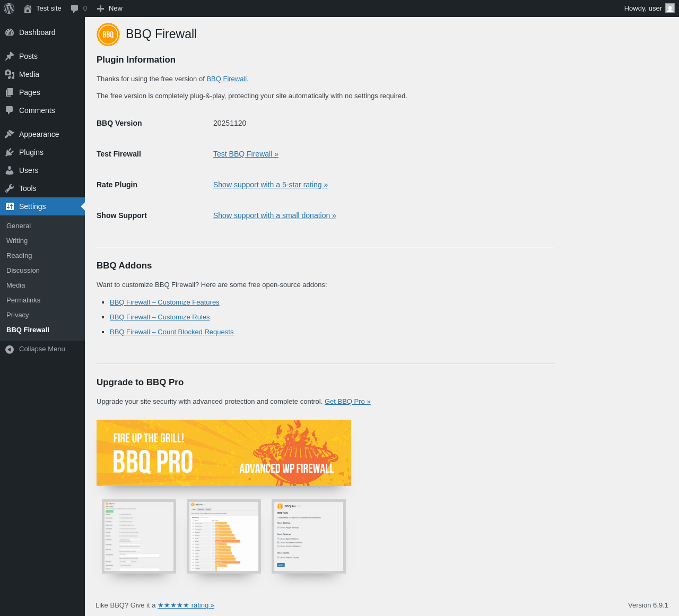This screenshot has height=616, width=679.
Task: Open BBQ Firewall – Customize Features addon link
Action: pos(164,302)
